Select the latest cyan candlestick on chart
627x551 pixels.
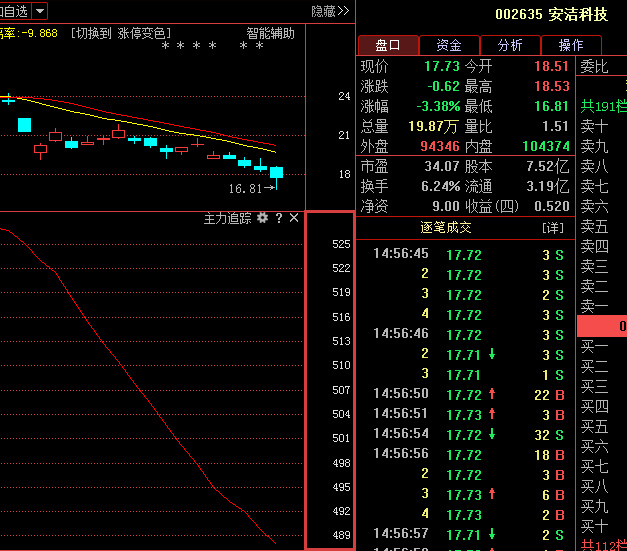(x=276, y=173)
